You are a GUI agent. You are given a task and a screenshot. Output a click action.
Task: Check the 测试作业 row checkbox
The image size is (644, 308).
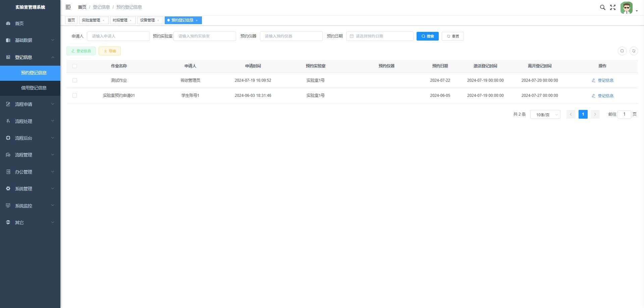[74, 80]
